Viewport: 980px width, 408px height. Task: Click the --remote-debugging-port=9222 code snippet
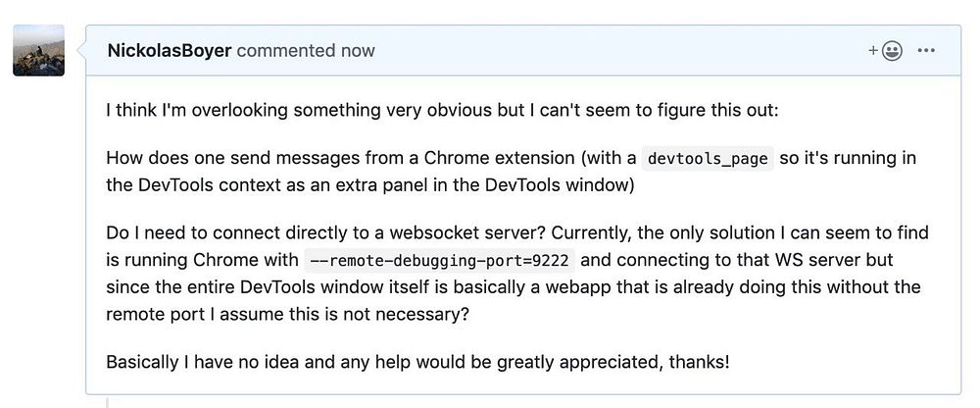(x=439, y=261)
